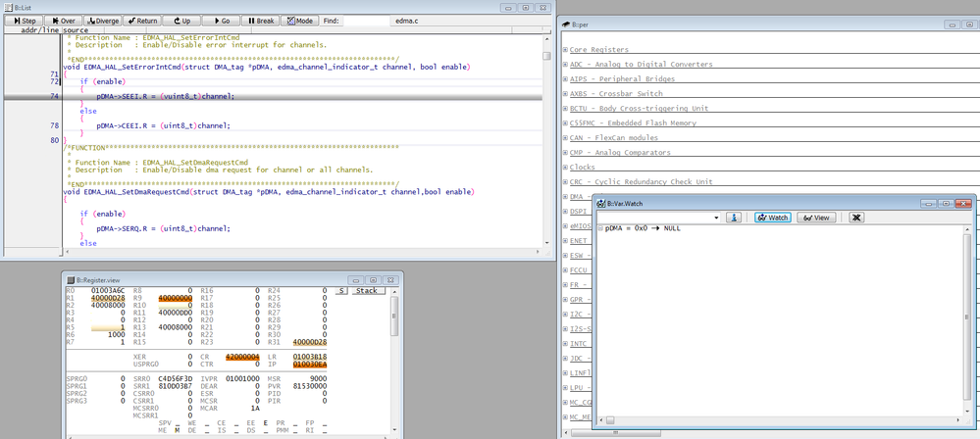Viewport: 980px width, 439px height.
Task: Click the EDMA_HAL_SetDmaRequestCmd function definition line
Action: coord(269,192)
